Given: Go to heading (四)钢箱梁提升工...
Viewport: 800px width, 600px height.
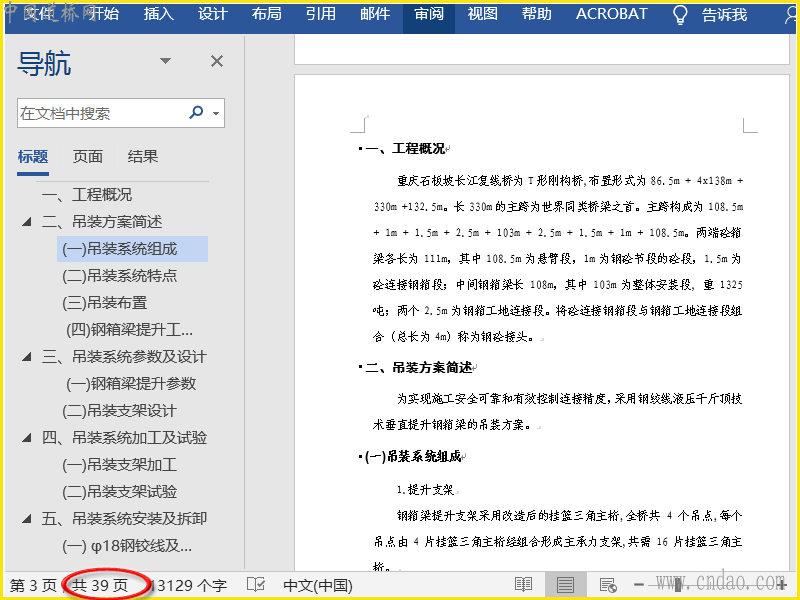Looking at the screenshot, I should click(130, 330).
